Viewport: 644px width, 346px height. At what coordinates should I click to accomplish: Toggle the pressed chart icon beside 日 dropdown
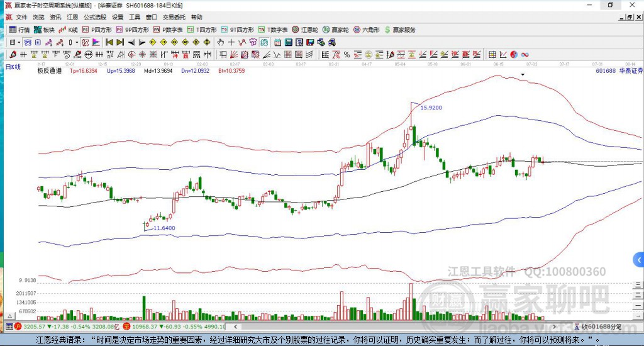28,42
